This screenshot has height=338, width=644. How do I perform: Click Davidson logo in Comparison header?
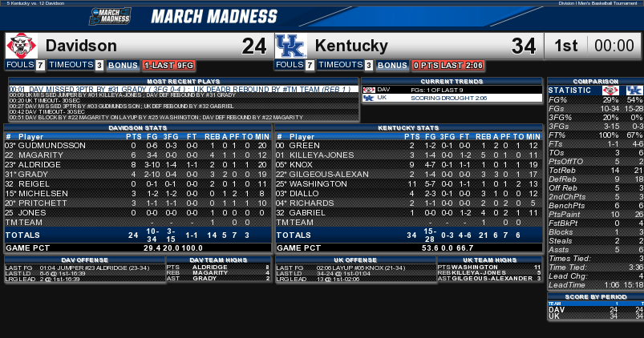[x=610, y=91]
